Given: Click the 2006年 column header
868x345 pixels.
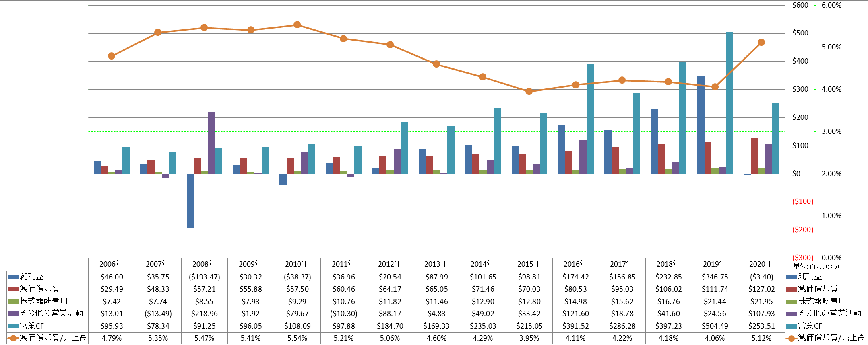Looking at the screenshot, I should [112, 264].
